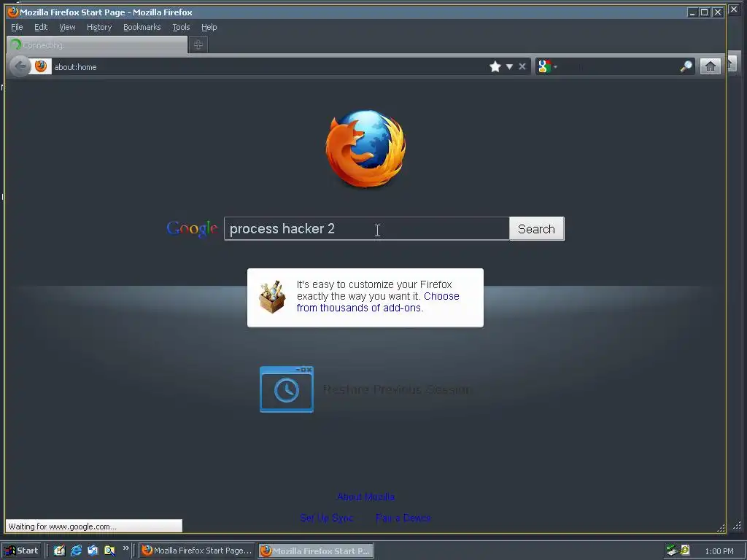Expand the quick launch chevron
Image resolution: width=747 pixels, height=560 pixels.
(125, 548)
